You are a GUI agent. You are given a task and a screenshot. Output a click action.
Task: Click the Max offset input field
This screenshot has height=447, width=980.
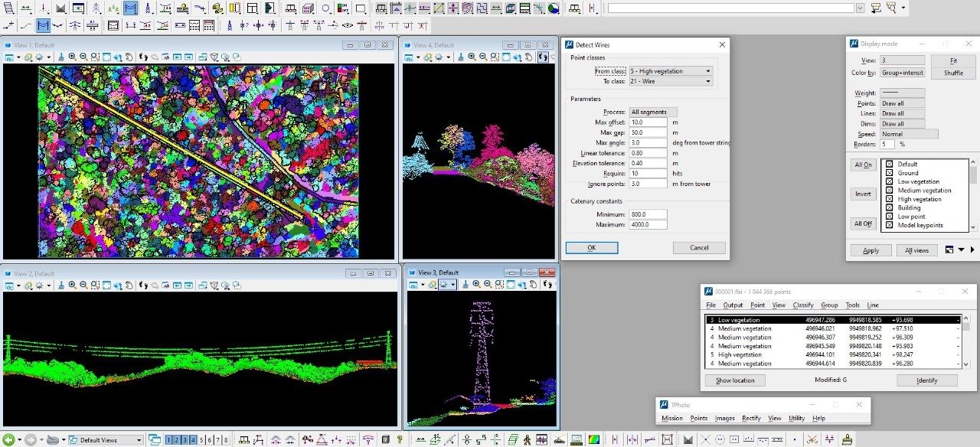(648, 122)
